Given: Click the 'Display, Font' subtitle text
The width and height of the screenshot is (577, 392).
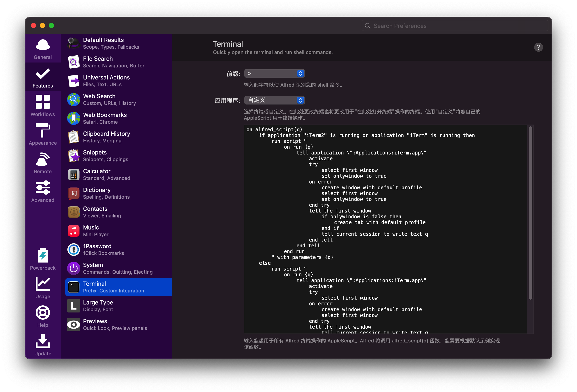Looking at the screenshot, I should pyautogui.click(x=98, y=309).
